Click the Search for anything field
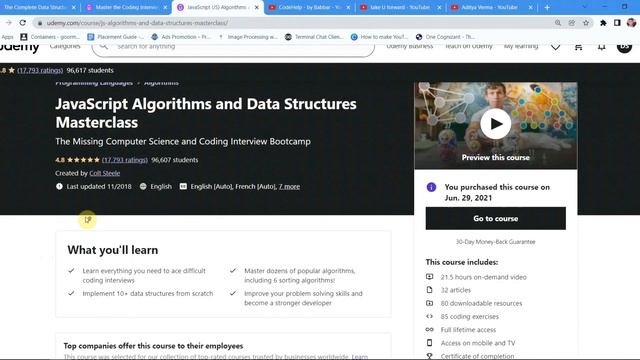Viewport: 640px width, 360px height. coord(233,47)
